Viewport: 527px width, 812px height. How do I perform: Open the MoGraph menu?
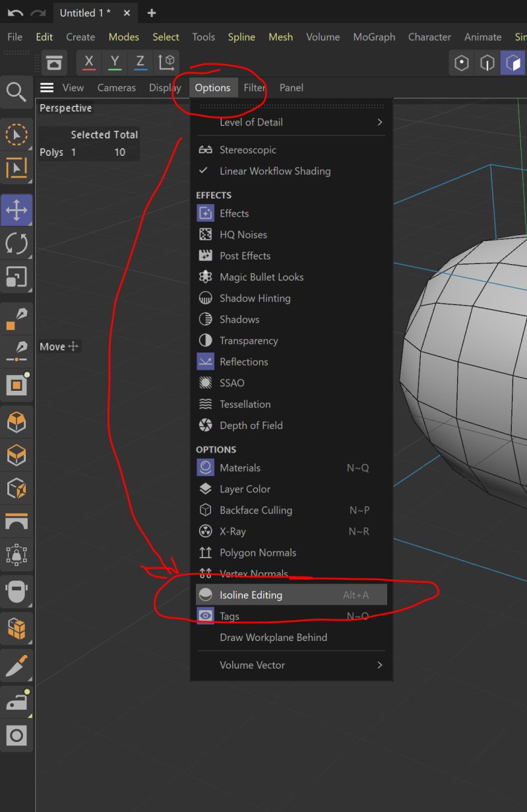374,37
